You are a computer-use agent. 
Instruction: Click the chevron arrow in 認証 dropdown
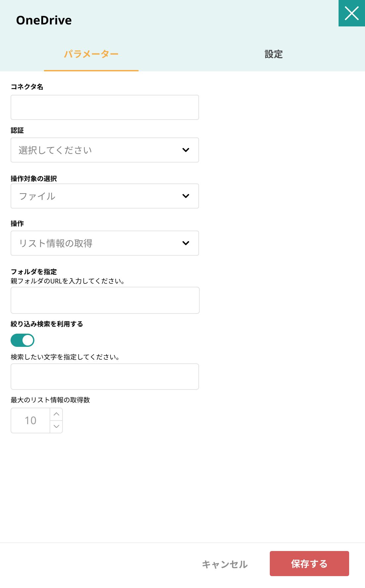pyautogui.click(x=186, y=150)
